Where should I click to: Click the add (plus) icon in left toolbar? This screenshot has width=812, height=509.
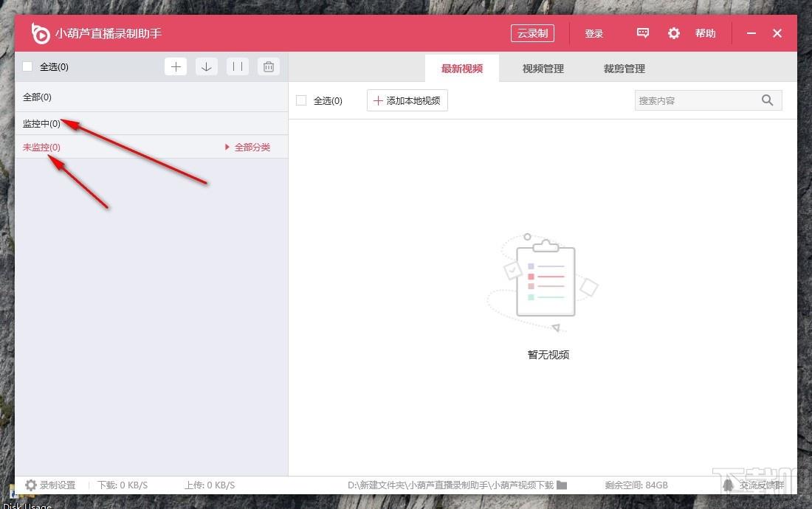pos(176,66)
